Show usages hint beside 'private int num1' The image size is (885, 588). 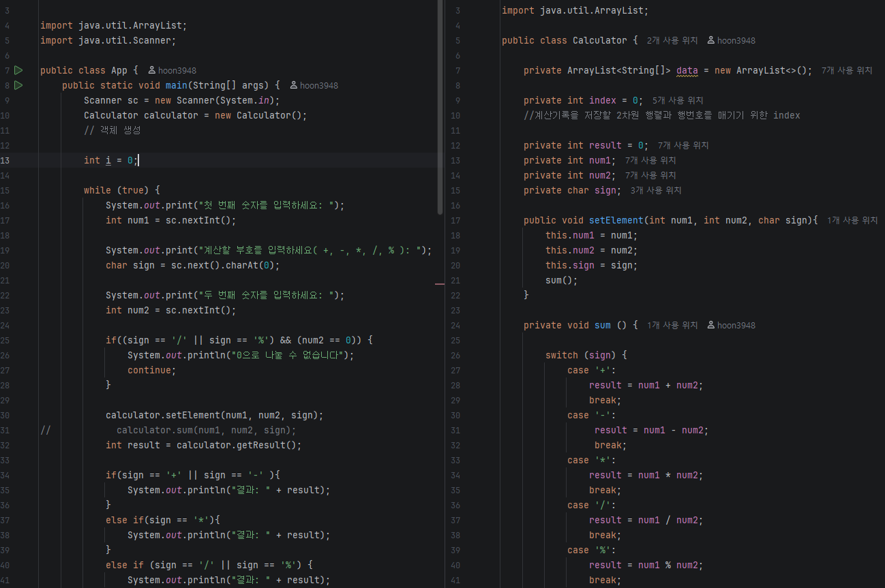point(650,160)
